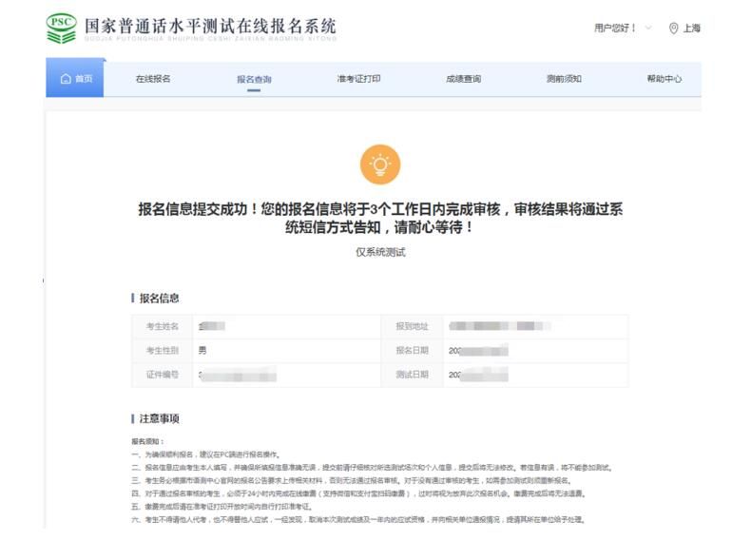Click the 考生姓名 label cell
Viewport: 732px width, 560px height.
pyautogui.click(x=162, y=326)
